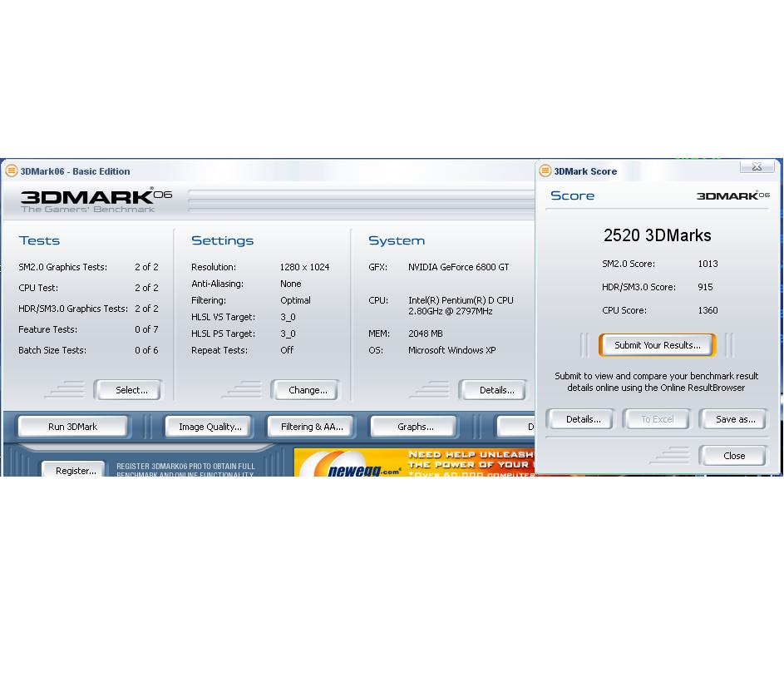Viewport: 784px width, 692px height.
Task: Start the benchmark with Run 3DMark
Action: pos(73,427)
